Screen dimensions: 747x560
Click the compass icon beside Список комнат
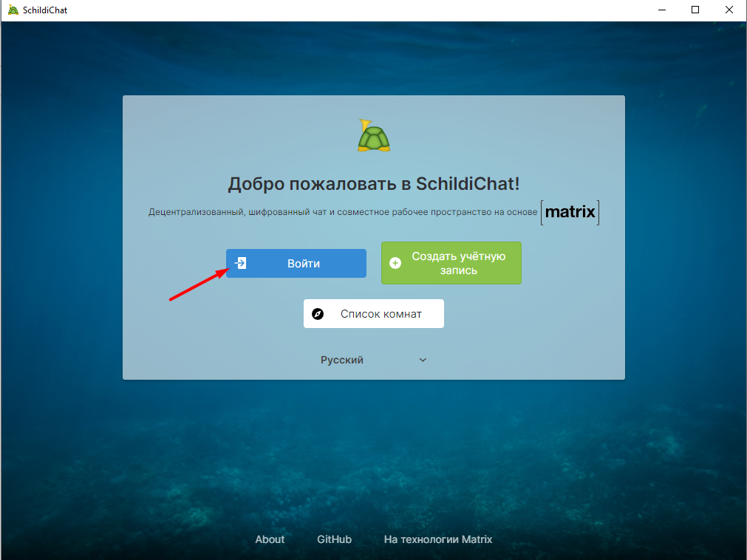pos(318,314)
